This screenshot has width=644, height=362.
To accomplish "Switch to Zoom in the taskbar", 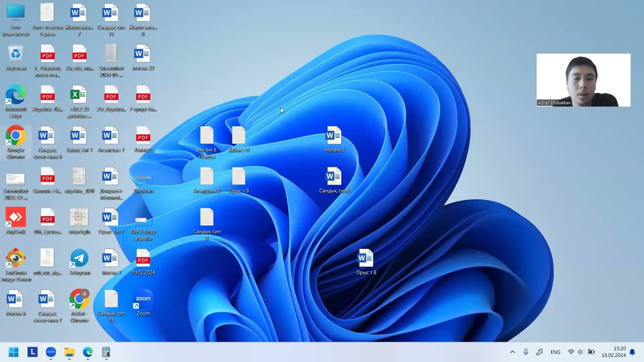I will 51,352.
